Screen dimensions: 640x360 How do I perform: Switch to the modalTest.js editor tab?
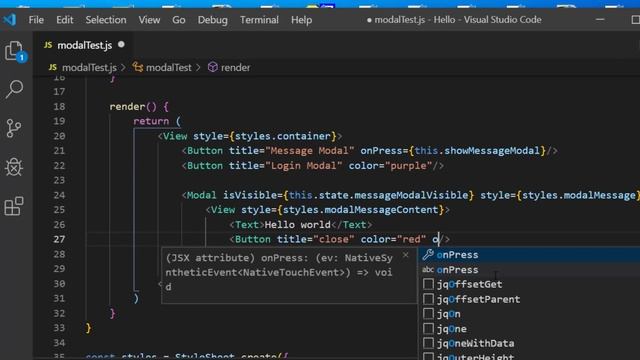pos(84,45)
